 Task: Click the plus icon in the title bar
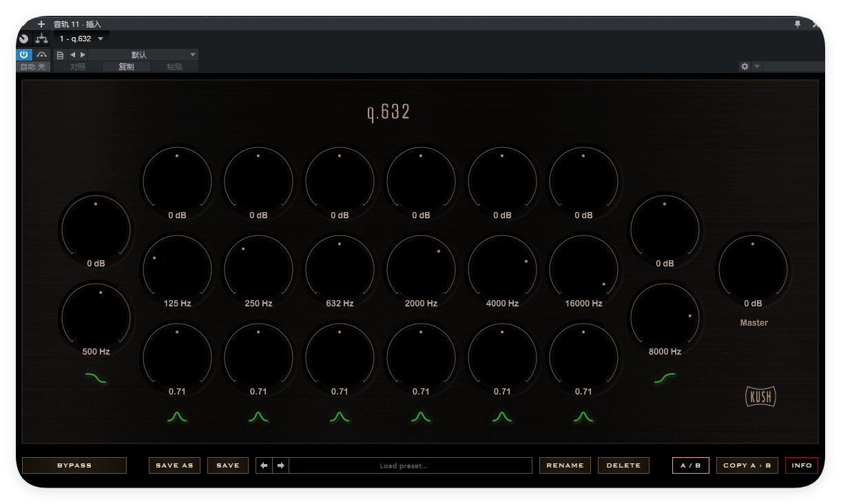(x=41, y=24)
